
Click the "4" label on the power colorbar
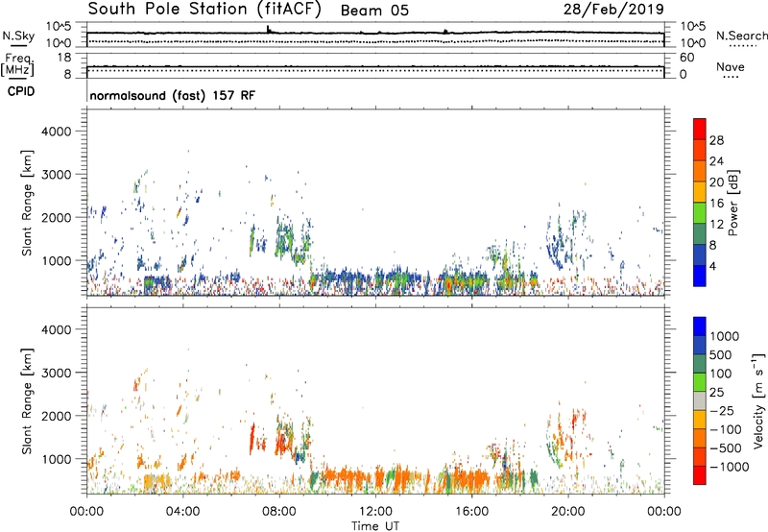coord(713,267)
